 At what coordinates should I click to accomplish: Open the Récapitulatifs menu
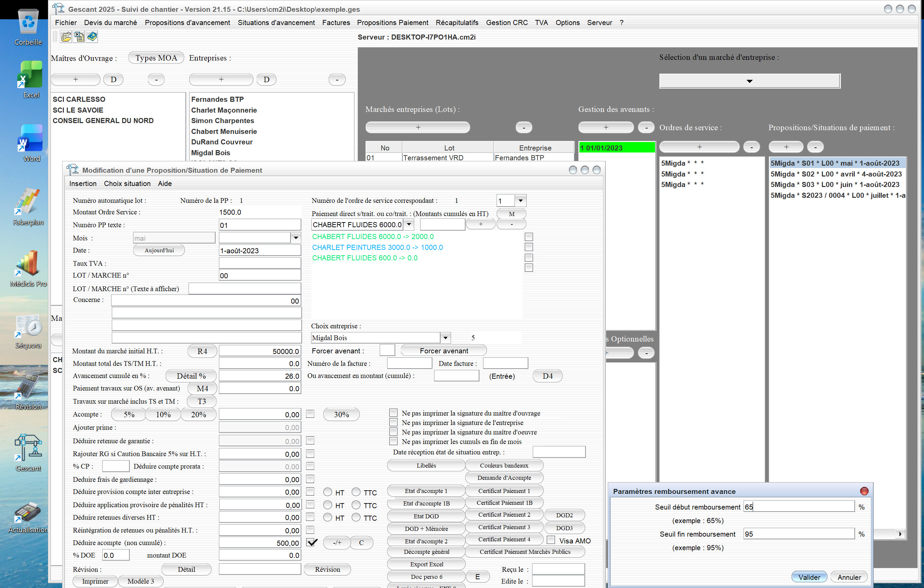point(457,23)
